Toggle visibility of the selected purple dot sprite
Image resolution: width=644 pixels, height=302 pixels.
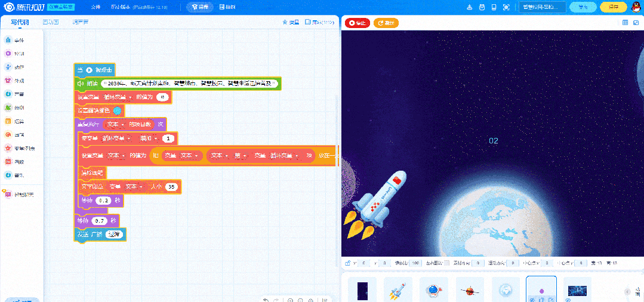(x=532, y=300)
